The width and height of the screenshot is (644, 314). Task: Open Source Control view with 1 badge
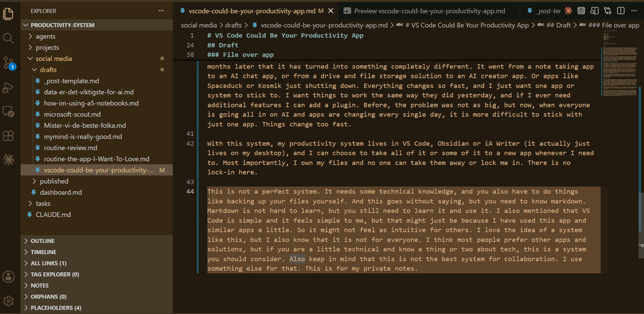point(9,63)
